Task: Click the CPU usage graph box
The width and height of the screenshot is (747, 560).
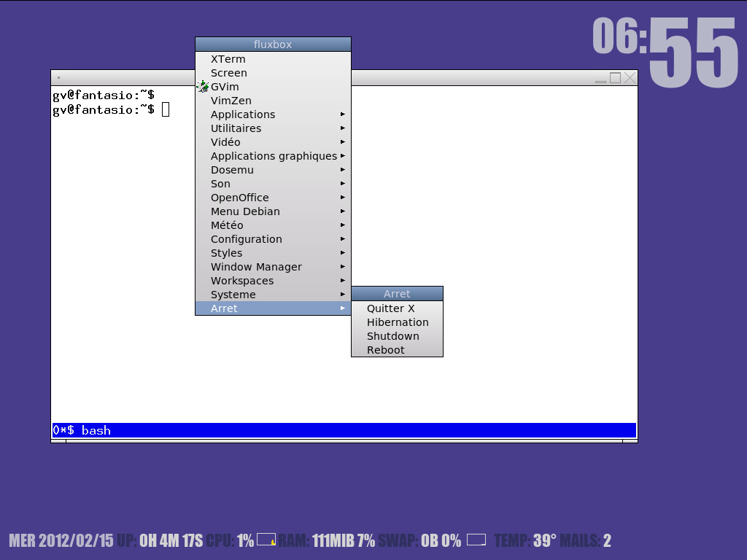Action: tap(266, 540)
